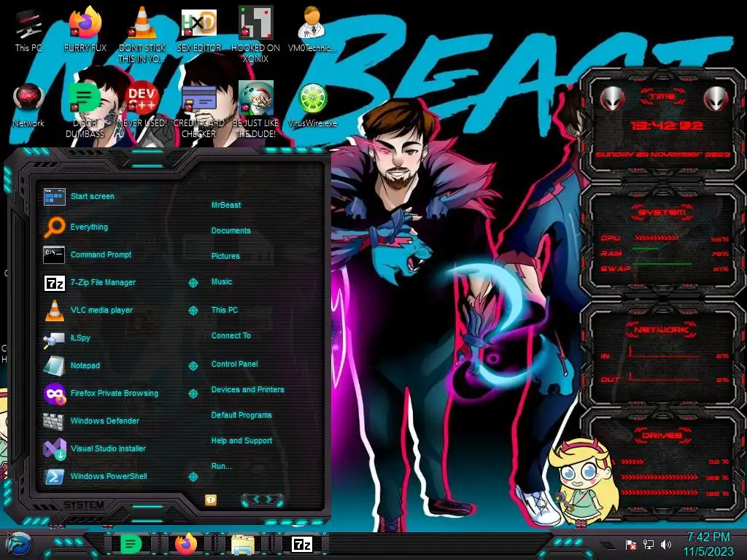Launch ILSpy from start menu
747x560 pixels.
[x=80, y=338]
